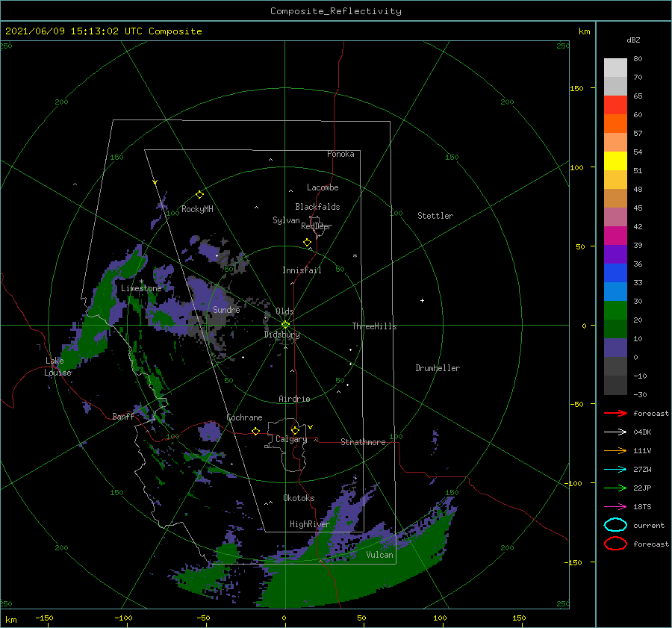
Task: Click the Cochrane label
Action: coord(244,417)
